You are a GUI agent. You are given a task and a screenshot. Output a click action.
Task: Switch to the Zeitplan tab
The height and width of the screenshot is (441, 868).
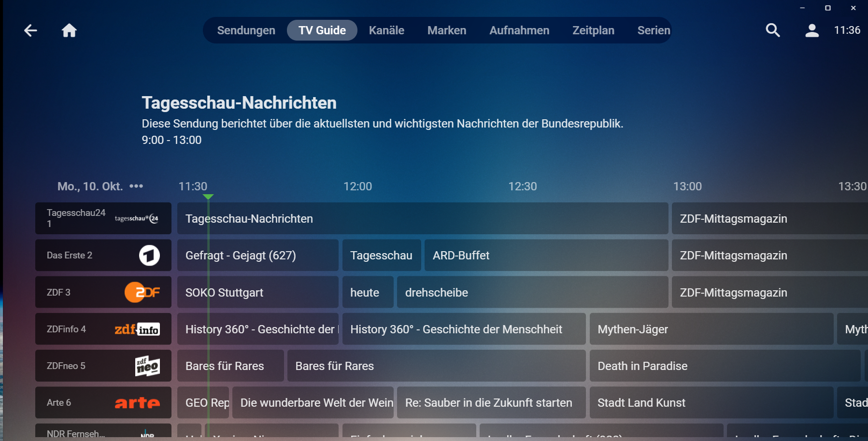593,30
